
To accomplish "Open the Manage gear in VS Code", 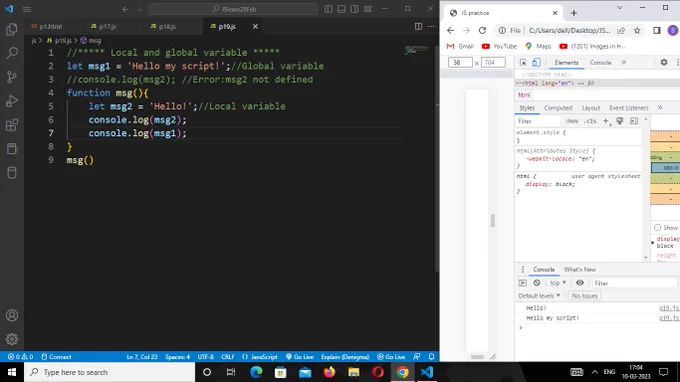I will [x=12, y=339].
